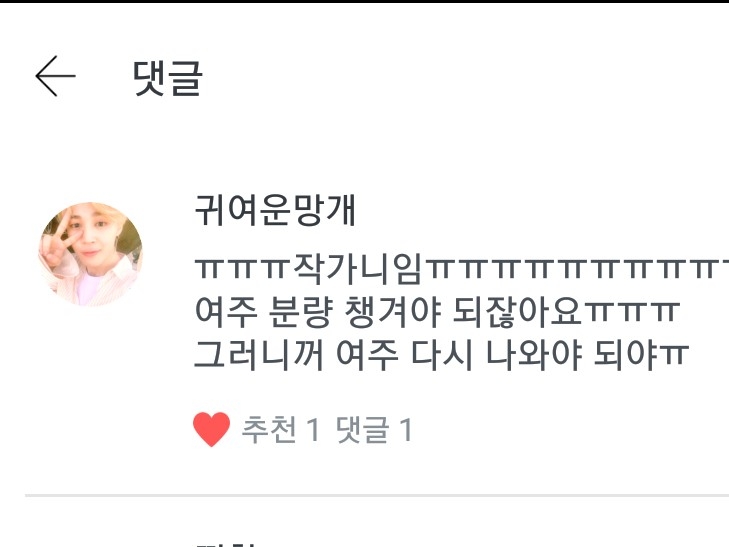Viewport: 729px width, 547px height.
Task: Tap the long ㅠ string after 작가님
Action: 576,270
